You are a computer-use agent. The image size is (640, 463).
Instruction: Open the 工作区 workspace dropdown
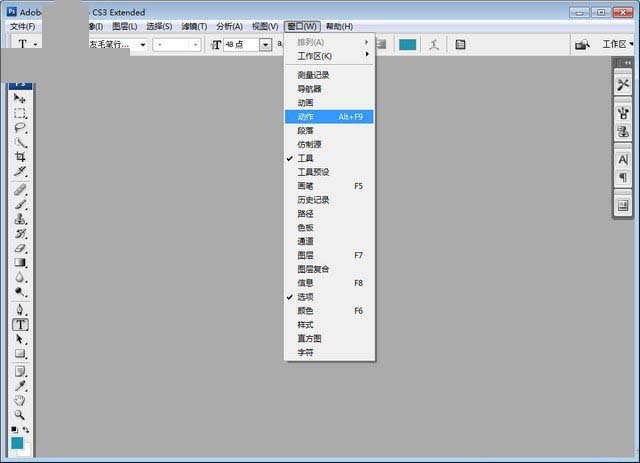[x=617, y=44]
